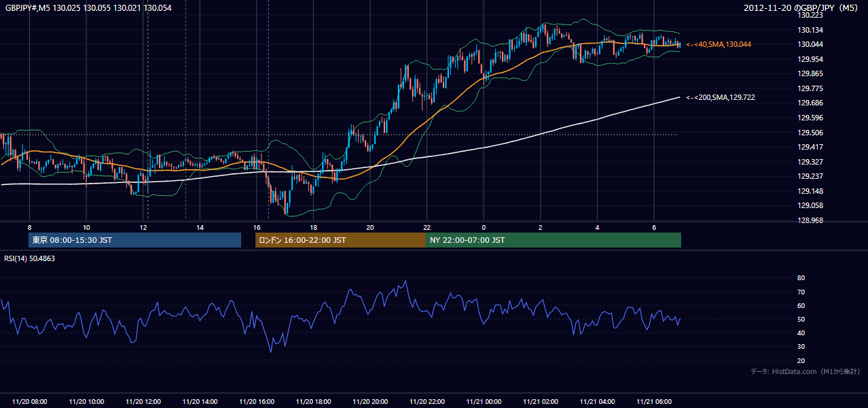Click price axis value 129.327
868x408 pixels.
click(812, 162)
